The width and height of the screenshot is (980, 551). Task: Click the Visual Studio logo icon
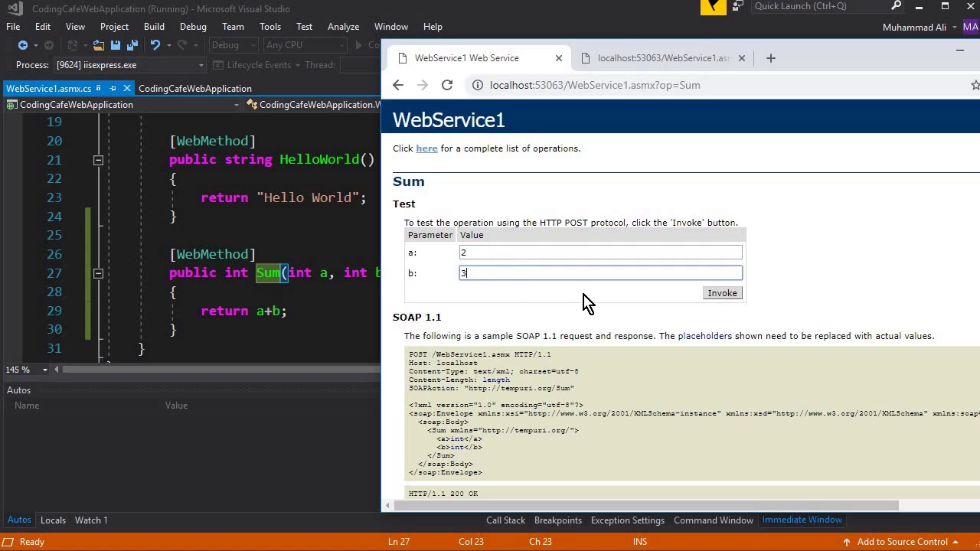15,8
